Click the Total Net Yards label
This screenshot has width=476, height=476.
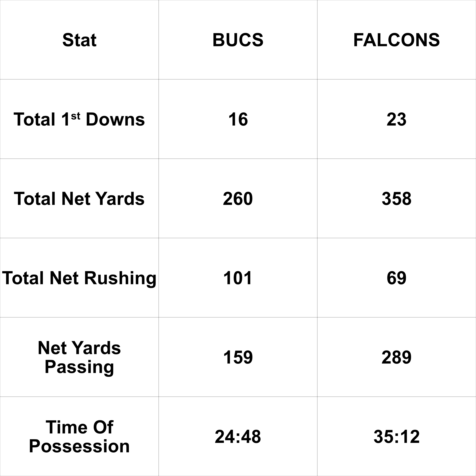79,199
